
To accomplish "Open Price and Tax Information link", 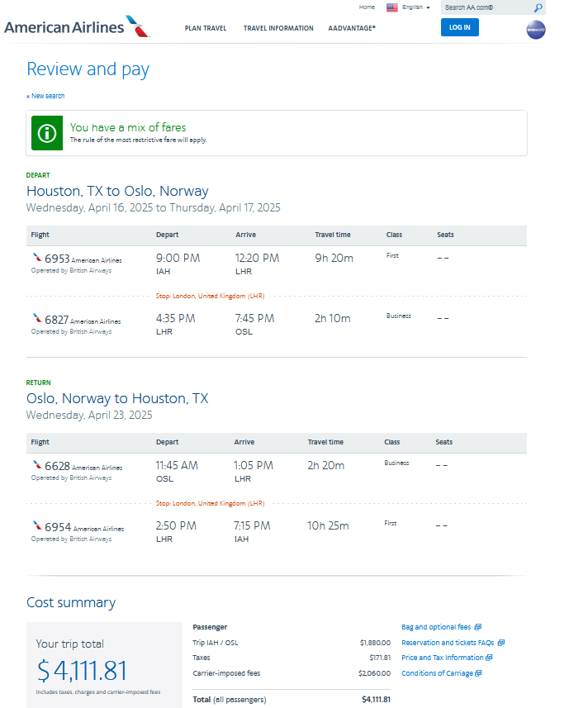I will [443, 658].
